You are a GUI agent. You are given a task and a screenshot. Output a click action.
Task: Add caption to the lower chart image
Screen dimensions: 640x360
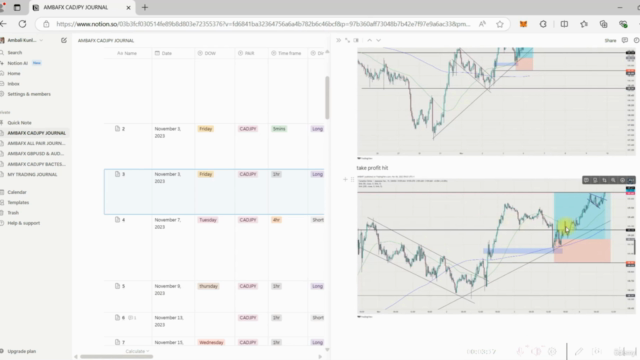pos(595,180)
